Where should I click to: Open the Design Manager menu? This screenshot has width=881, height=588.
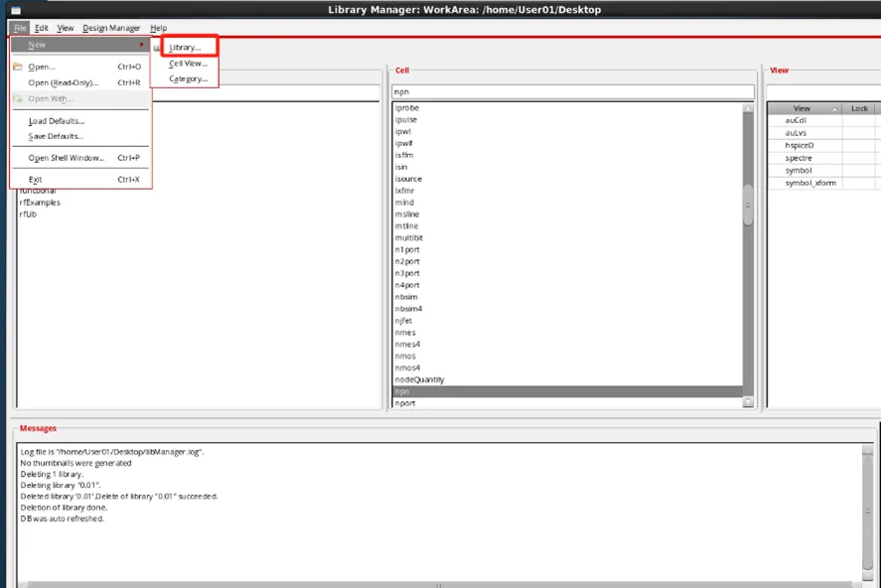111,28
